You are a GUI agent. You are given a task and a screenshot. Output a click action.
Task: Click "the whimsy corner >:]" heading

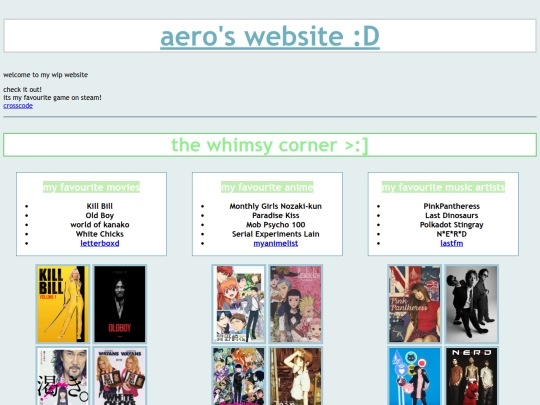point(270,145)
